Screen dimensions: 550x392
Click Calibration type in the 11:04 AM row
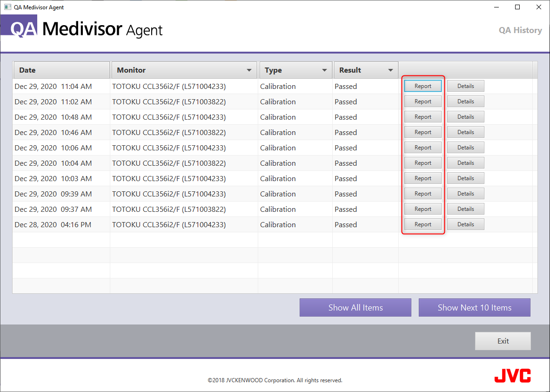click(278, 86)
